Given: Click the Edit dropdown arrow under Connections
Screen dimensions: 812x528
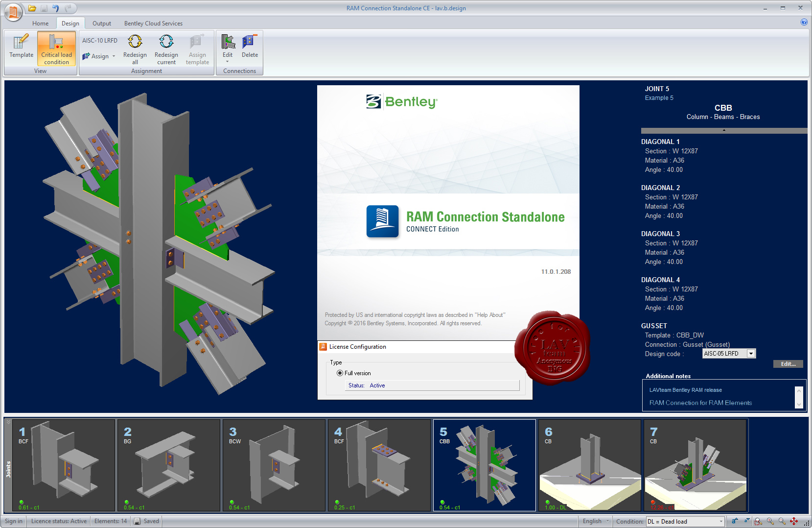Looking at the screenshot, I should coord(228,61).
